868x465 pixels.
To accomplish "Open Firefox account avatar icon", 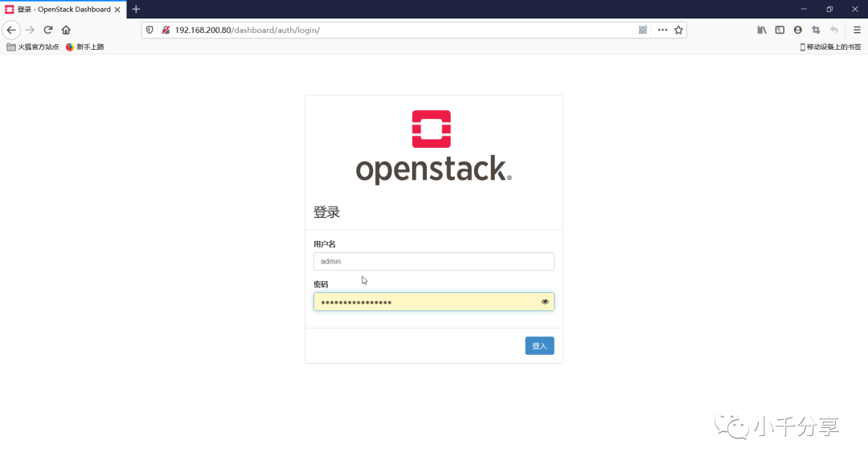I will click(798, 30).
